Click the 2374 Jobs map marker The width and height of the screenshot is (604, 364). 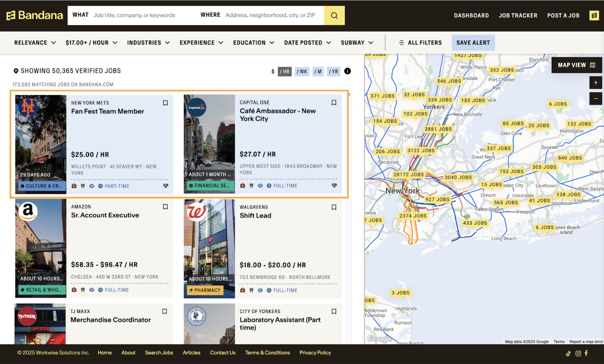click(413, 216)
